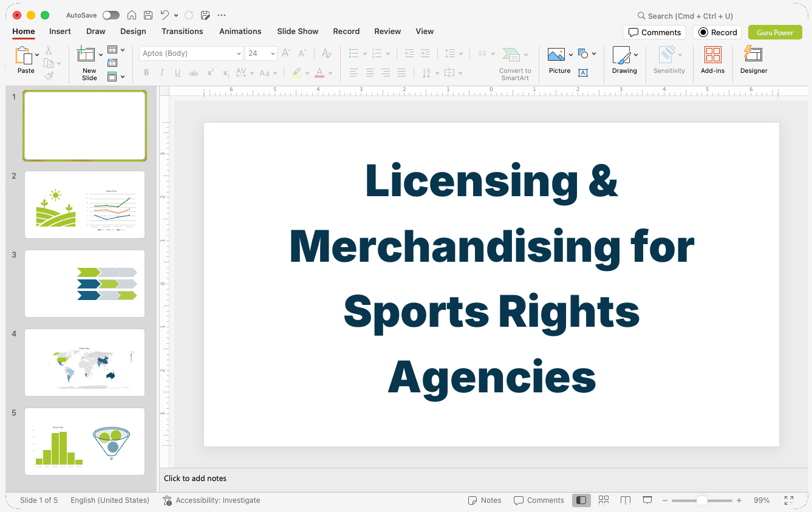Increase font size with the larger A
The width and height of the screenshot is (812, 512).
pos(286,53)
